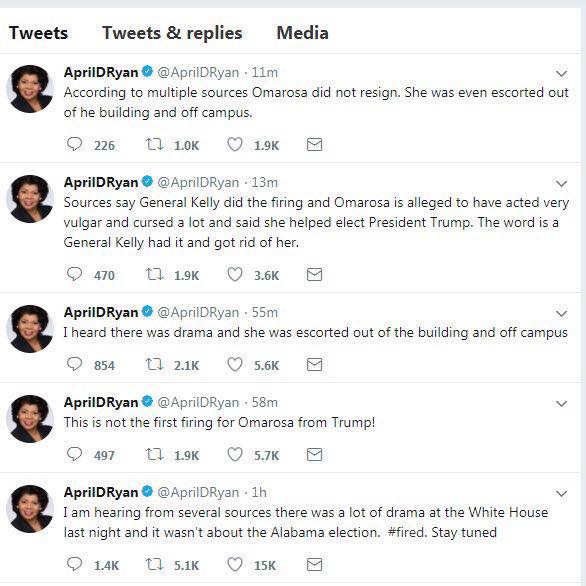586x586 pixels.
Task: Open the Media tab
Action: [x=302, y=33]
